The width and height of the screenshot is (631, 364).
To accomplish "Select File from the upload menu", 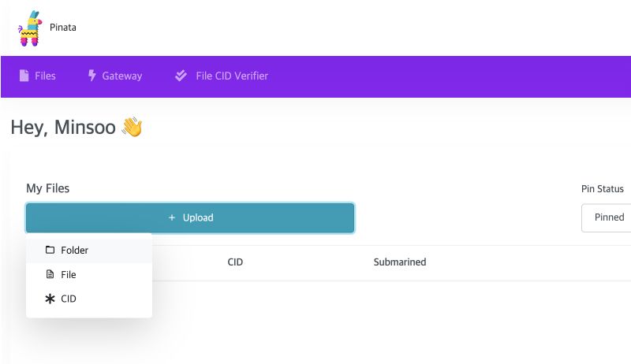I will (x=89, y=274).
